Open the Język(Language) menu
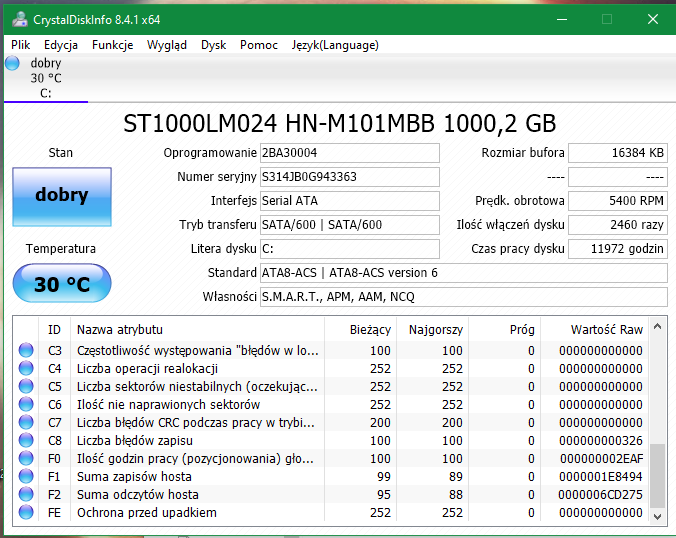This screenshot has height=538, width=676. pos(335,45)
